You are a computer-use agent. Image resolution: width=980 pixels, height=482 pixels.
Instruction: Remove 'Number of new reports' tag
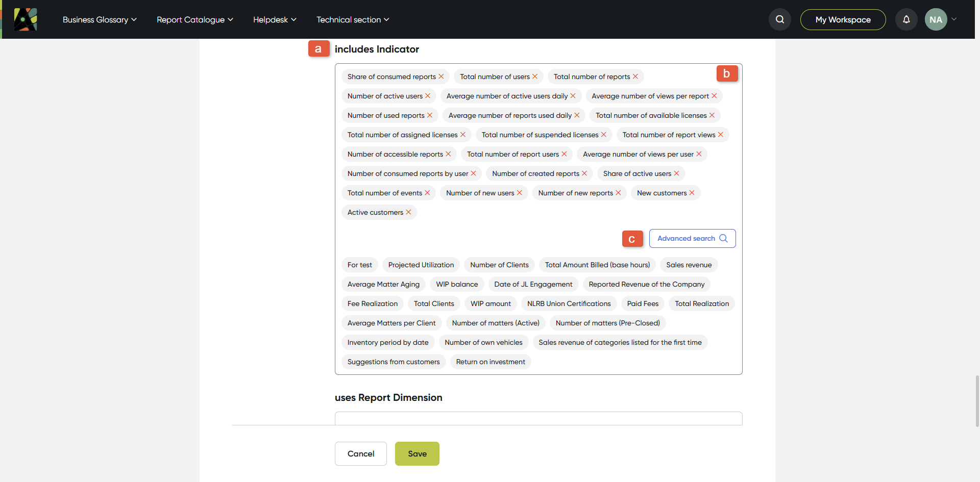coord(618,193)
